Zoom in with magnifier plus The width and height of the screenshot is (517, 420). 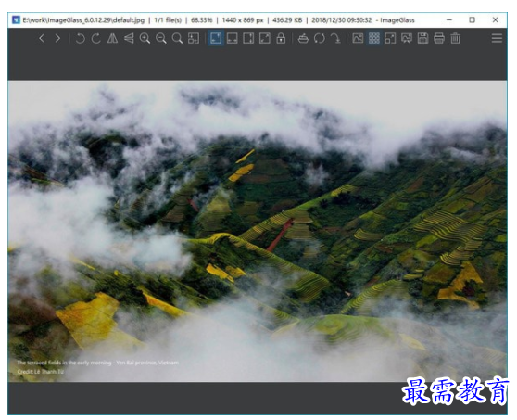(x=145, y=38)
